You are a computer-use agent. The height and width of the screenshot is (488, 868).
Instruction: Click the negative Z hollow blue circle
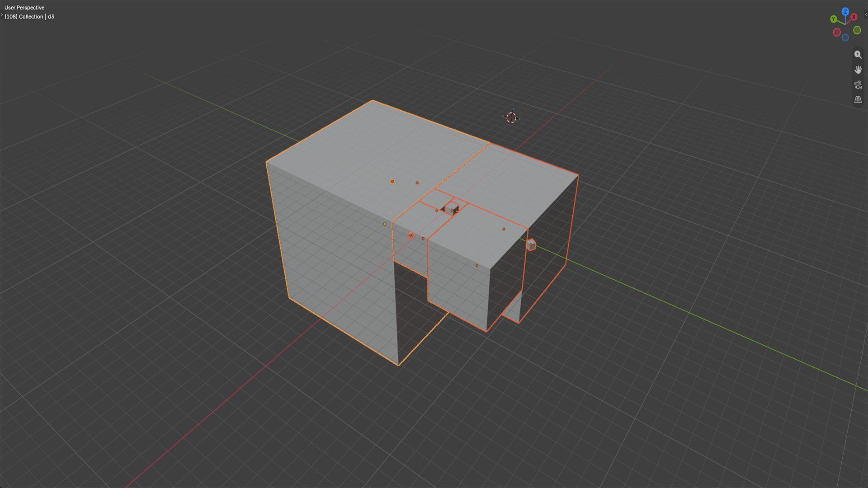coord(845,38)
